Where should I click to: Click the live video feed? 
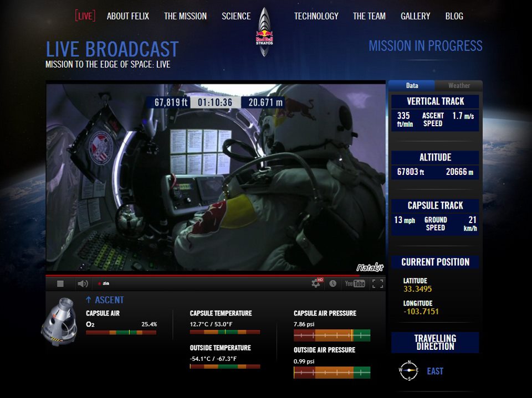(x=216, y=177)
